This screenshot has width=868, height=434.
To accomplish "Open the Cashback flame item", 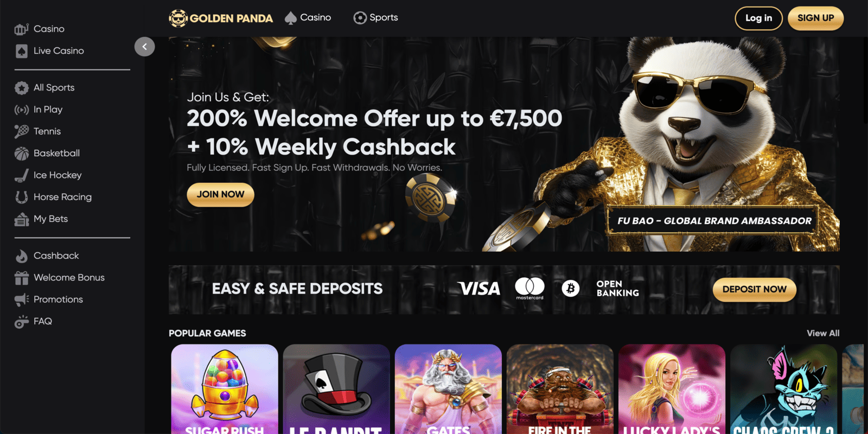I will pos(47,256).
